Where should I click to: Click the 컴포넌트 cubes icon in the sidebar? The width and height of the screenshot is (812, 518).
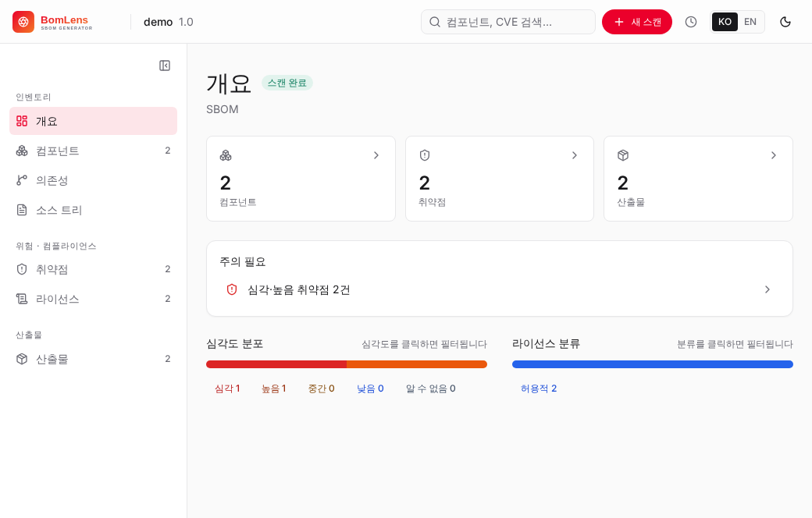tap(22, 151)
